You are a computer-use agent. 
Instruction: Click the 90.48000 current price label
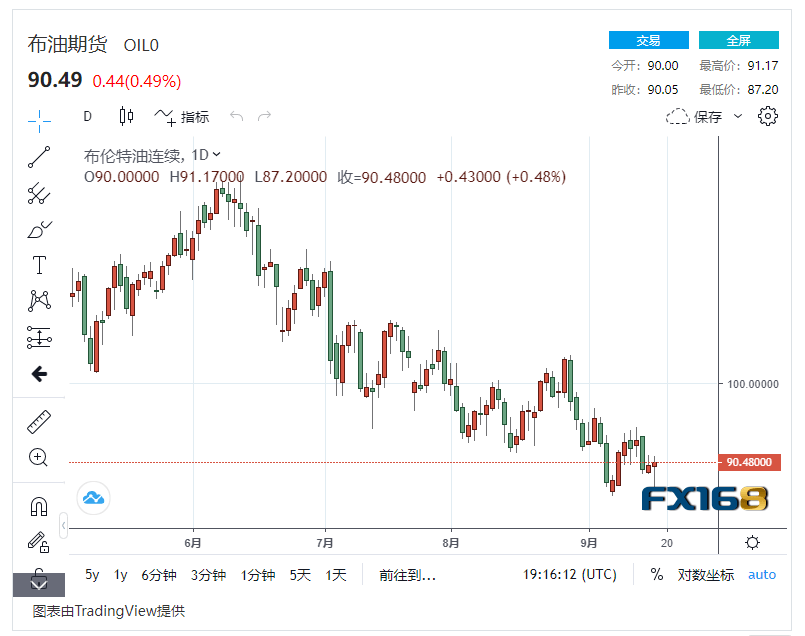[749, 462]
